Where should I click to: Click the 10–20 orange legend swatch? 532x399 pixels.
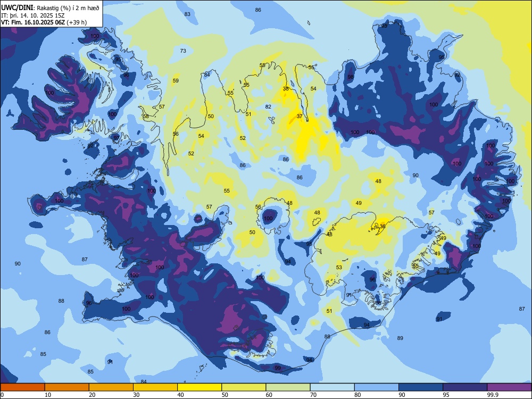[67, 387]
